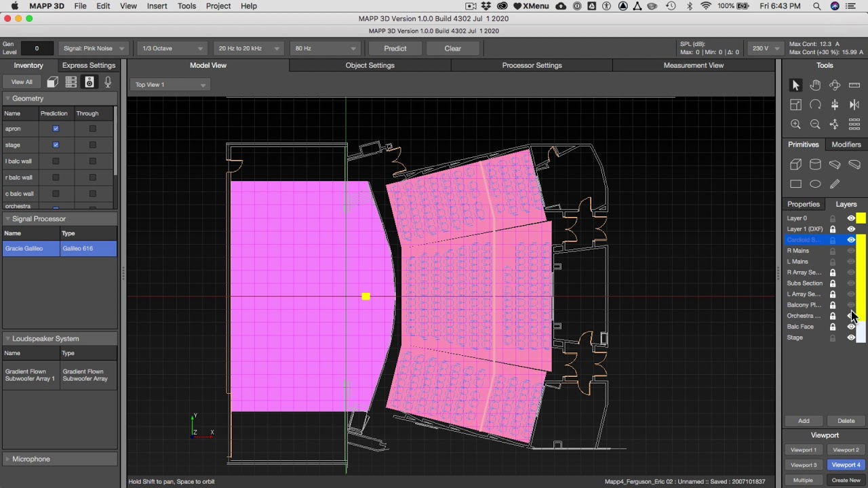Open the Insert menu
This screenshot has width=868, height=488.
[x=157, y=6]
